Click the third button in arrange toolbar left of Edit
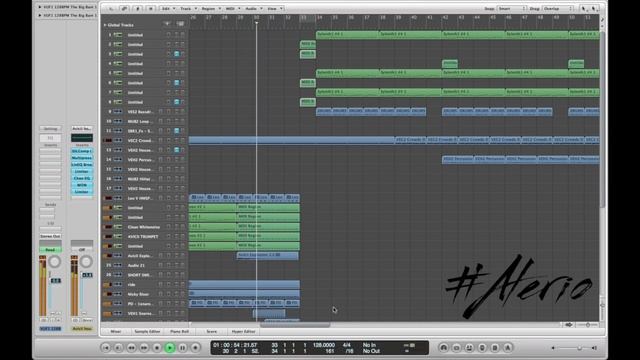 (x=137, y=9)
